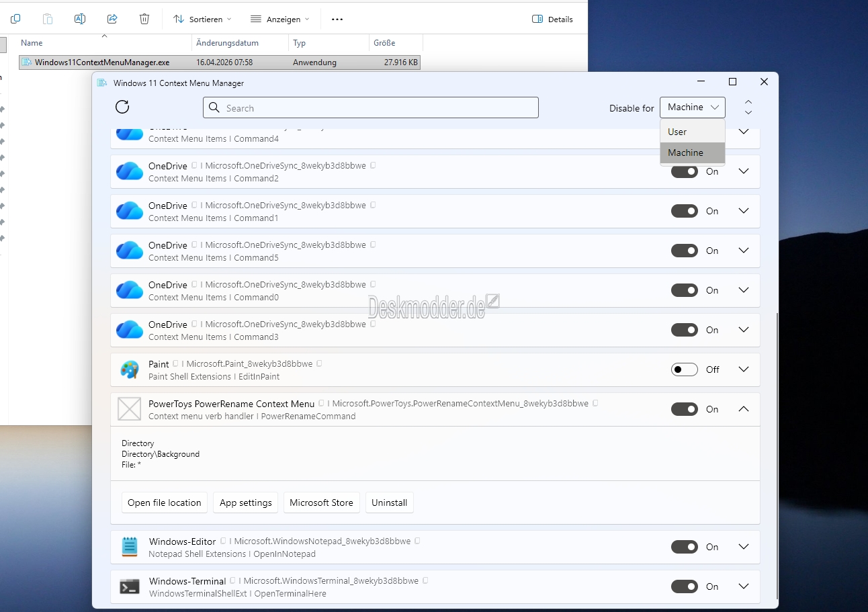The width and height of the screenshot is (868, 612).
Task: Click the rename icon in Explorer toolbar
Action: (79, 19)
